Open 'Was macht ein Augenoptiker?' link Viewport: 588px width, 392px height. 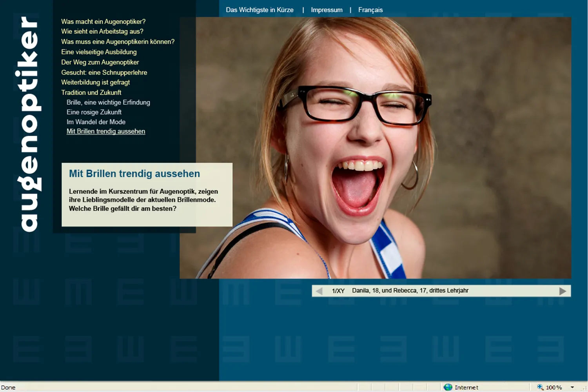(103, 22)
